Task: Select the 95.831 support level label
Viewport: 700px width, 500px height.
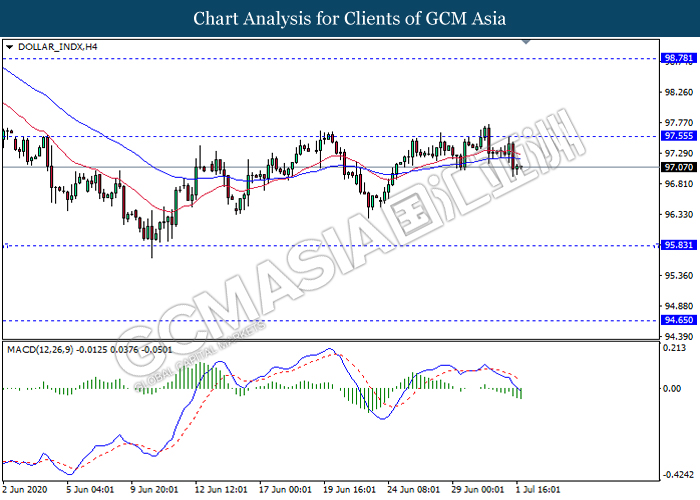Action: (678, 245)
